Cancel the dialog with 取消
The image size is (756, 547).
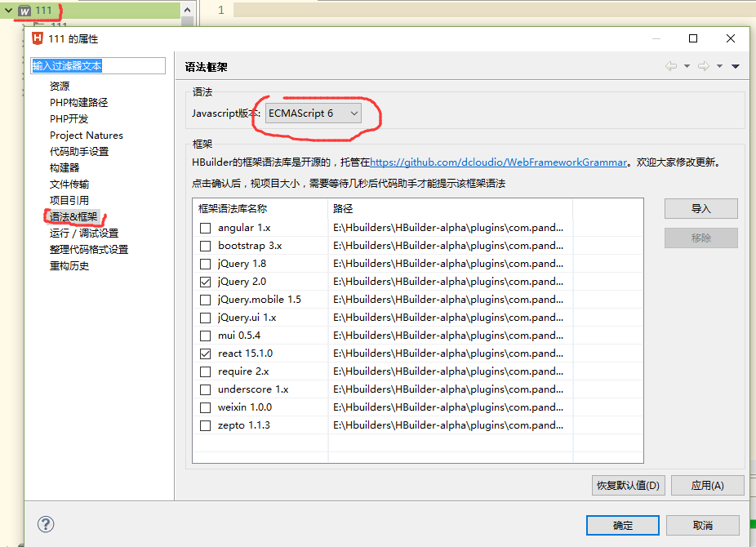coord(702,525)
